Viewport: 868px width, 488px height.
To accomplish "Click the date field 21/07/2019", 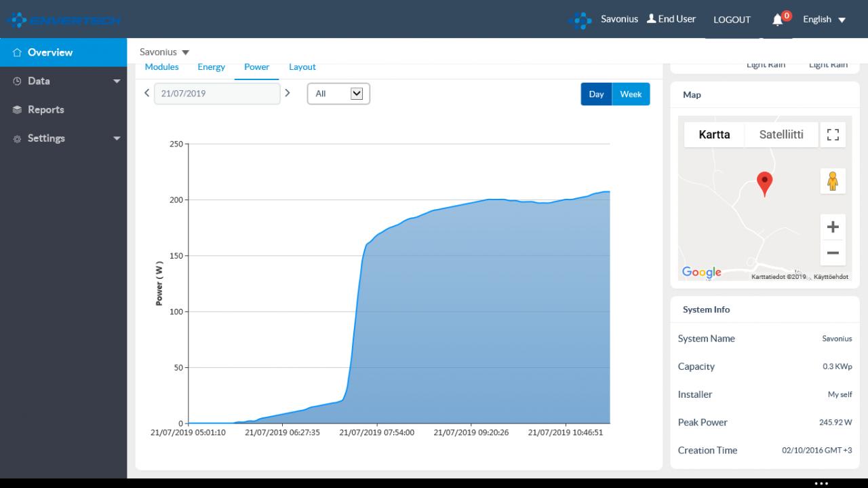I will [x=217, y=94].
